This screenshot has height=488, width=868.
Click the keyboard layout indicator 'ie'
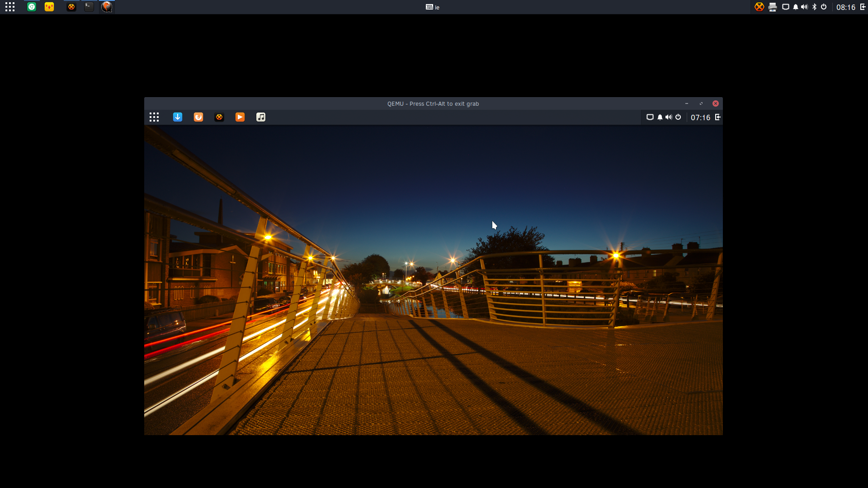click(x=433, y=7)
